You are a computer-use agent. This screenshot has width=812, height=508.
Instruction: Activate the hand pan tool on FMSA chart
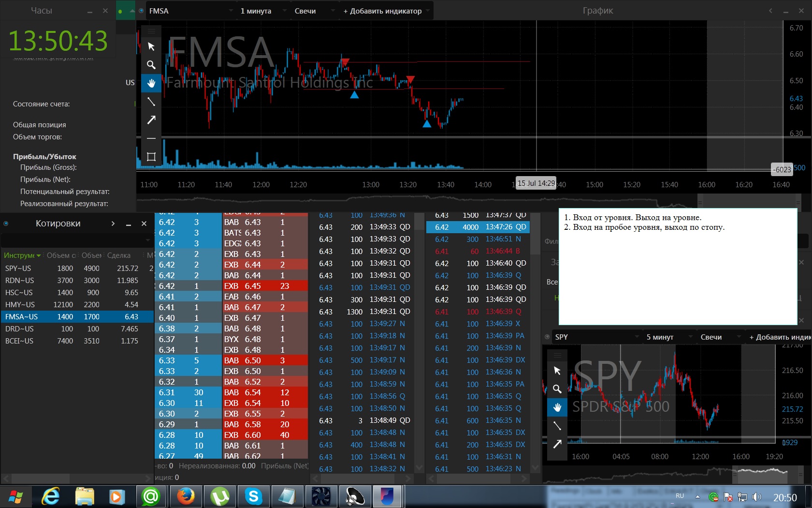(x=151, y=83)
